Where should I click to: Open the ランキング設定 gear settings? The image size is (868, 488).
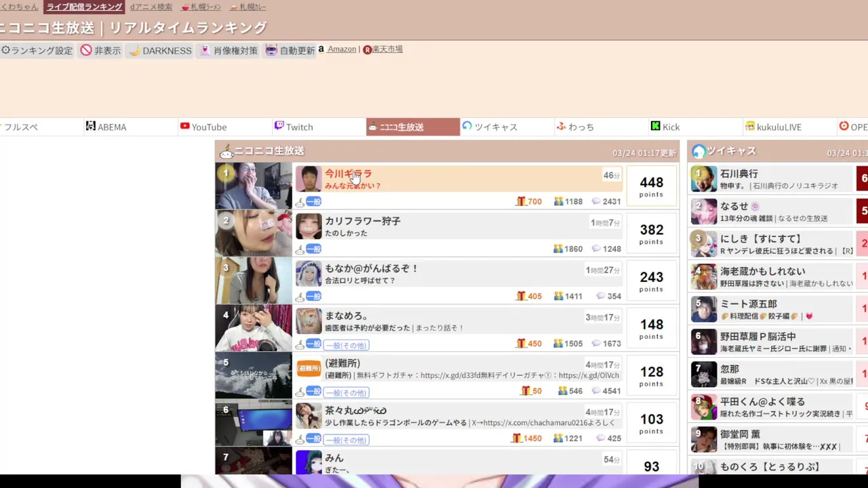[x=37, y=50]
